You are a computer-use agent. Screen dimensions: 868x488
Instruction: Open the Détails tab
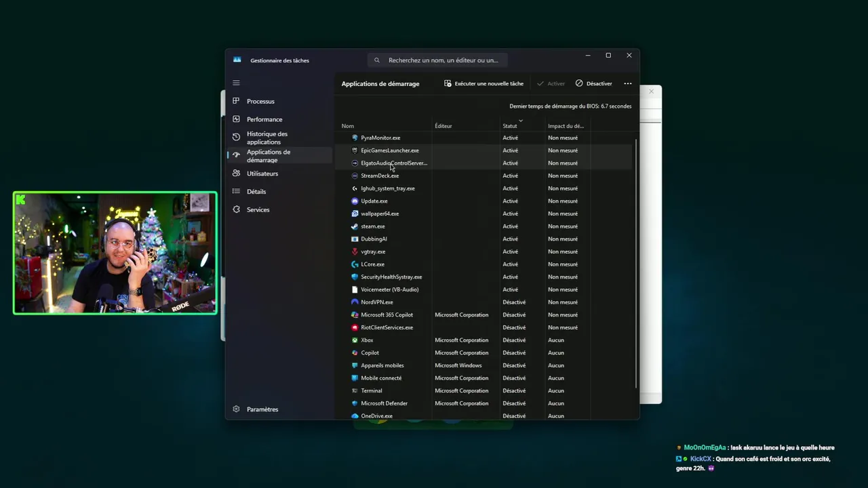click(279, 192)
